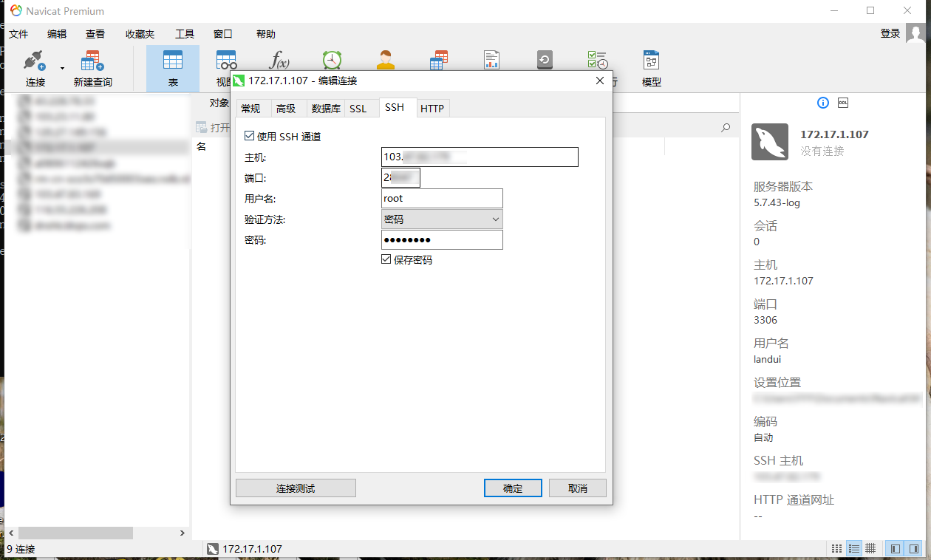
Task: Click the search magnifier icon
Action: coord(726,128)
